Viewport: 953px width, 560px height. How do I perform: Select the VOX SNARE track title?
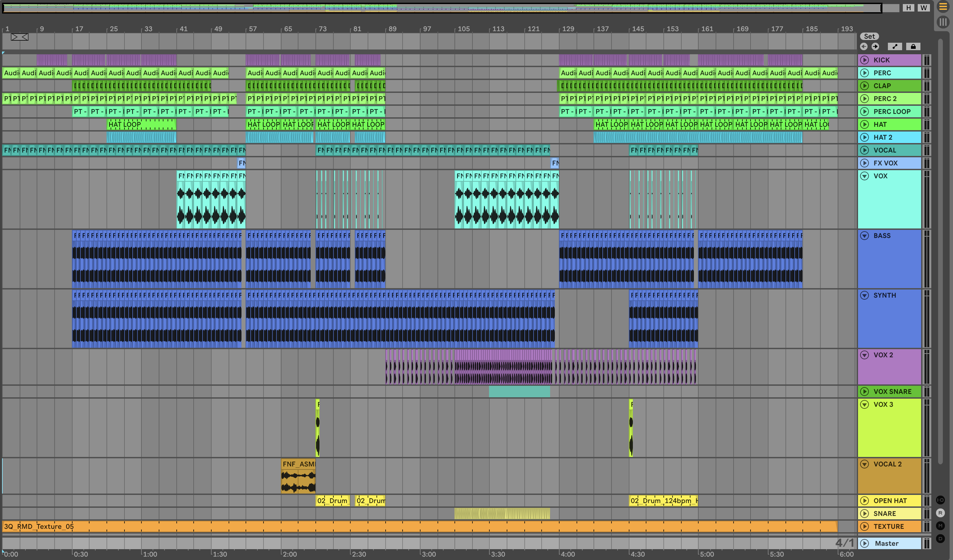[x=893, y=392]
